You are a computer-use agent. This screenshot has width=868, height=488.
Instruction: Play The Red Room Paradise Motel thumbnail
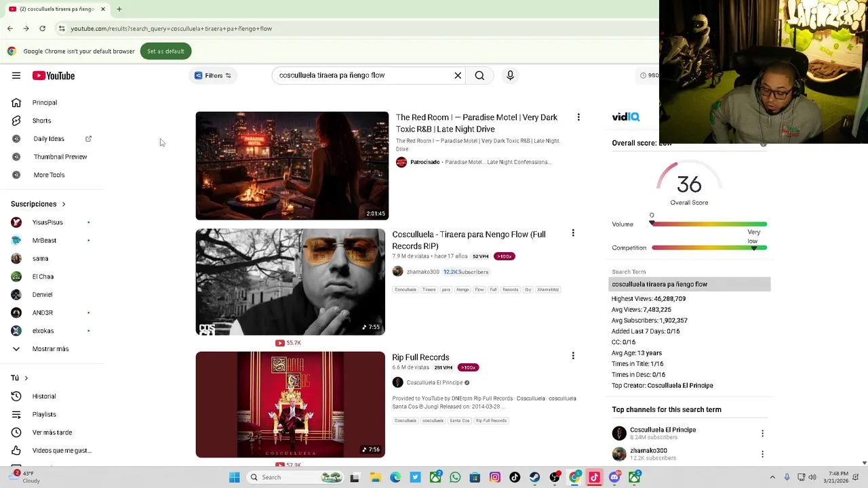[292, 165]
